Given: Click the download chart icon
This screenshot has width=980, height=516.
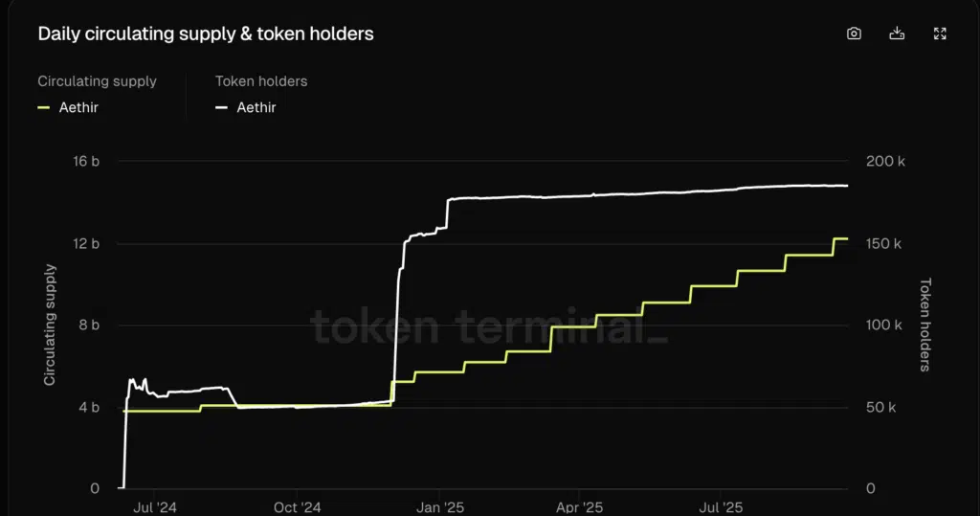Looking at the screenshot, I should coord(897,34).
